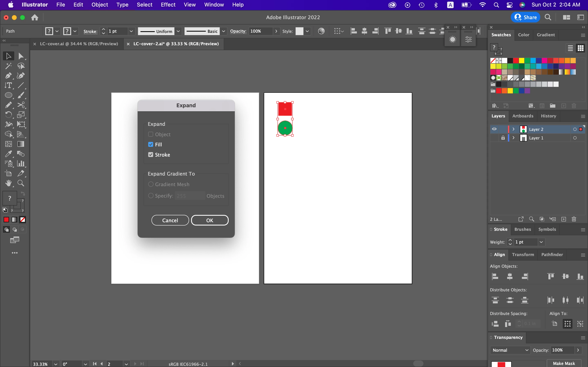Open the blending mode Normal dropdown
Viewport: 588px width, 367px height.
(x=510, y=350)
